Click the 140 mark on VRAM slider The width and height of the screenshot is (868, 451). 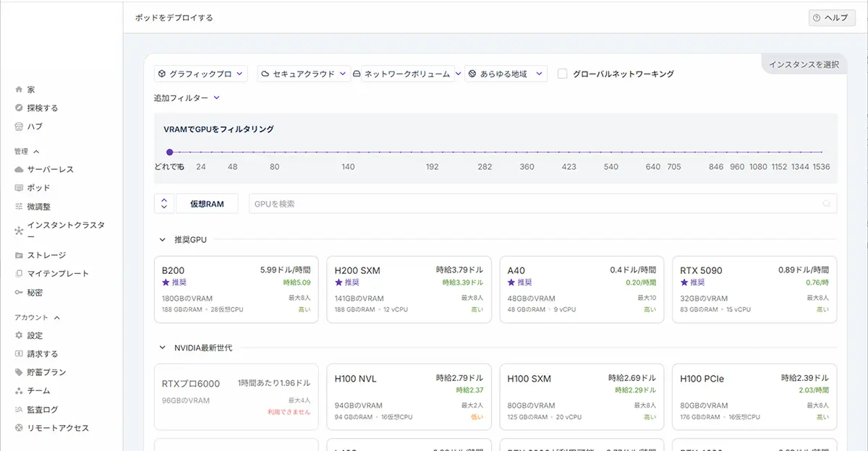click(x=348, y=167)
